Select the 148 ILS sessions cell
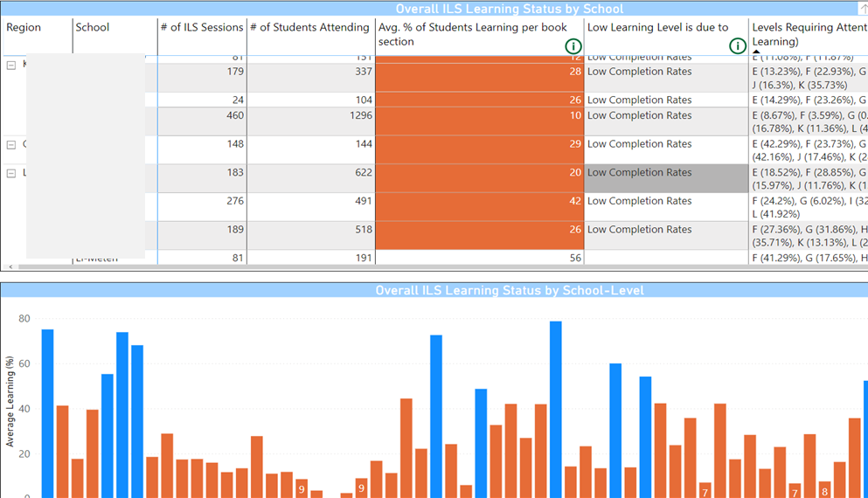Viewport: 868px width, 498px height. pos(202,150)
